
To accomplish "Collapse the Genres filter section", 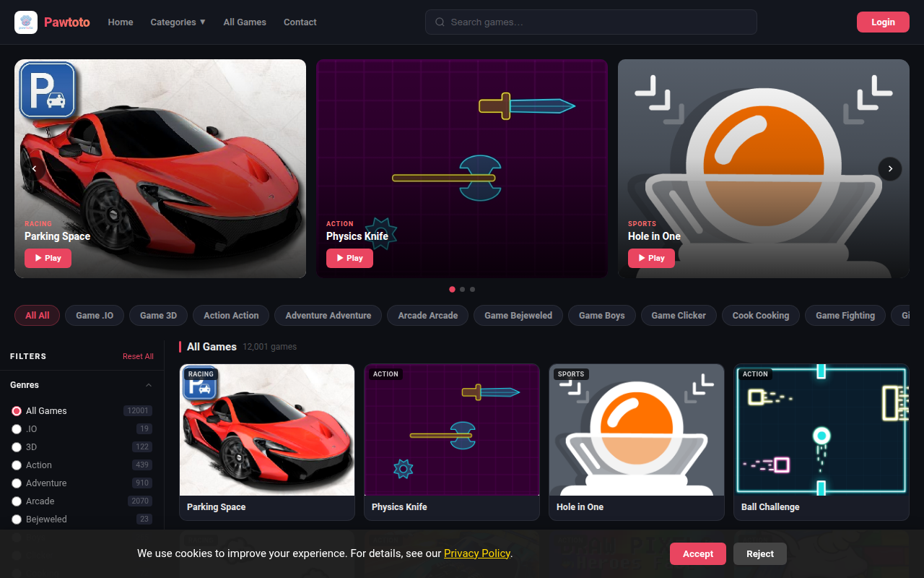I will [149, 385].
